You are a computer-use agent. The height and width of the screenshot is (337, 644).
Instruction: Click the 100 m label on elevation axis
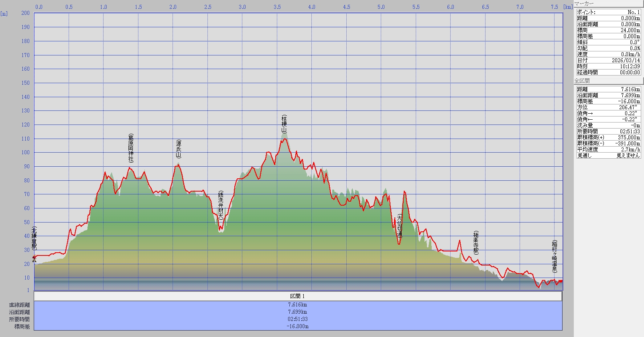tap(26, 153)
